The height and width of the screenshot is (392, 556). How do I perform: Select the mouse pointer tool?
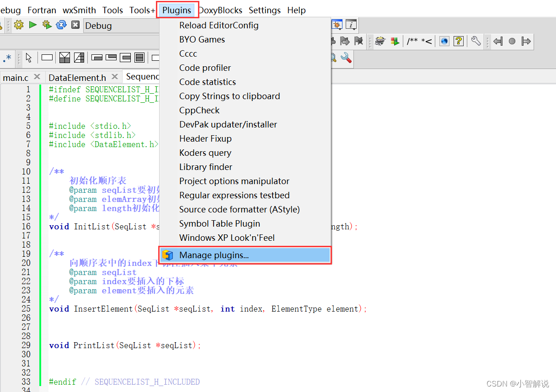(x=29, y=58)
